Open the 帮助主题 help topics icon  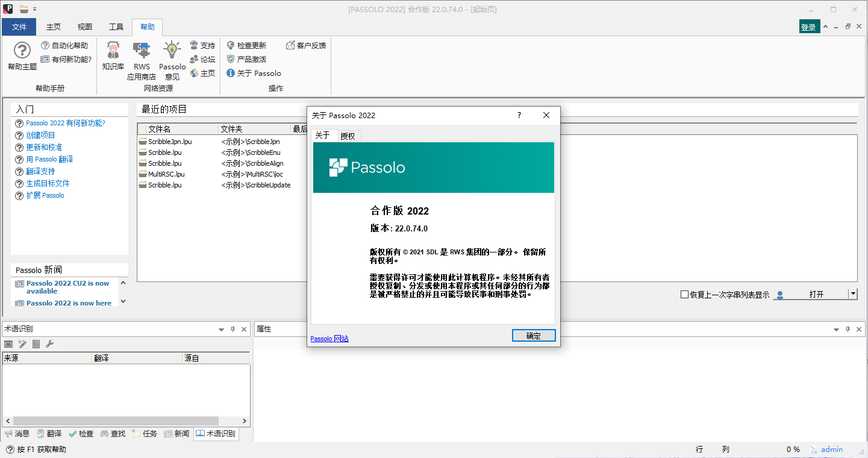point(22,56)
